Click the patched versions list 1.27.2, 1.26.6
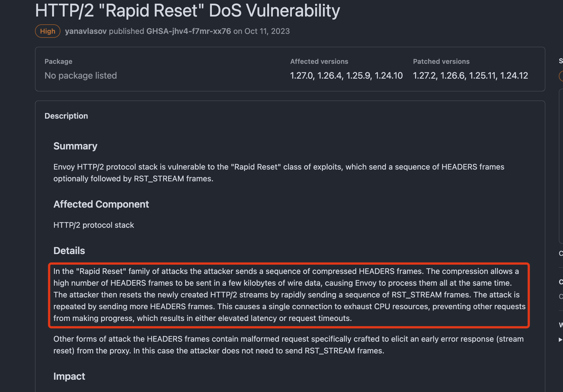 [470, 76]
